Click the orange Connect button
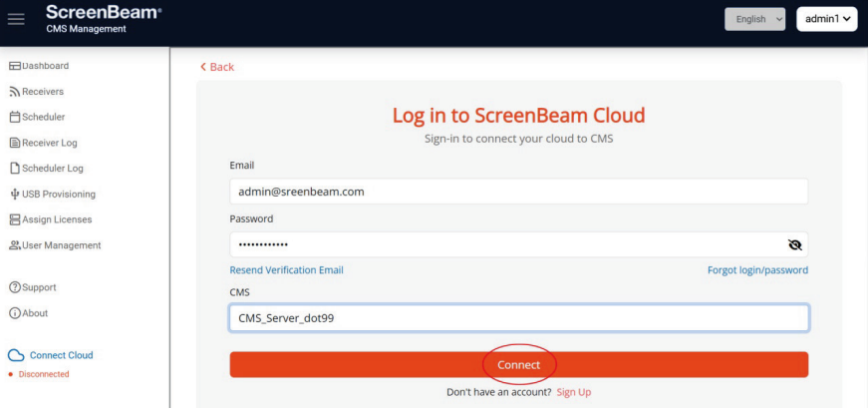868x415 pixels. point(518,364)
